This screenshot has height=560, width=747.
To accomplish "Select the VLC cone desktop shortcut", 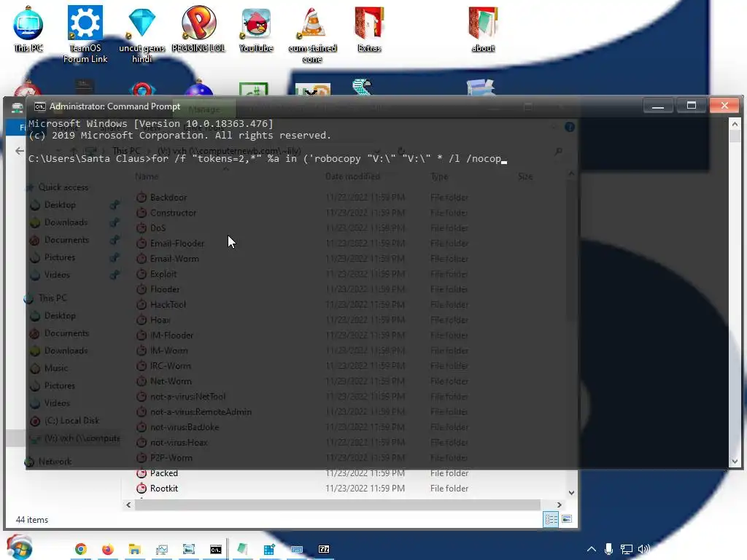I will 312,34.
